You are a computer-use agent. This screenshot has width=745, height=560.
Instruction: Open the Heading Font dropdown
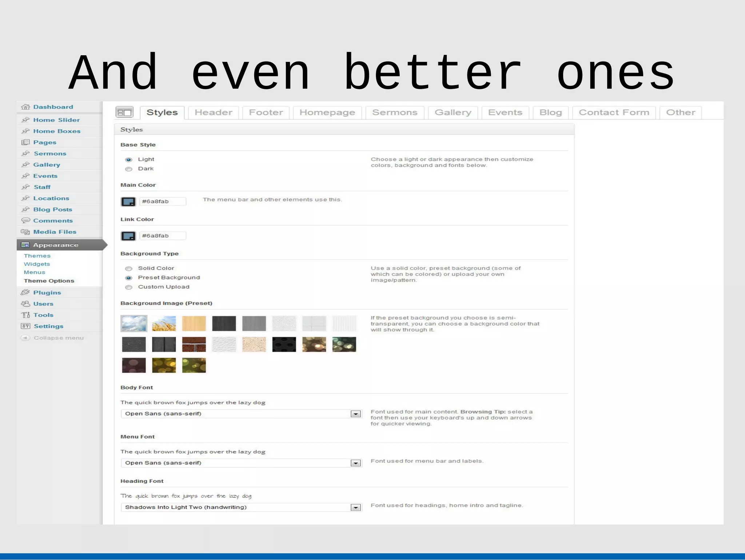tap(355, 508)
